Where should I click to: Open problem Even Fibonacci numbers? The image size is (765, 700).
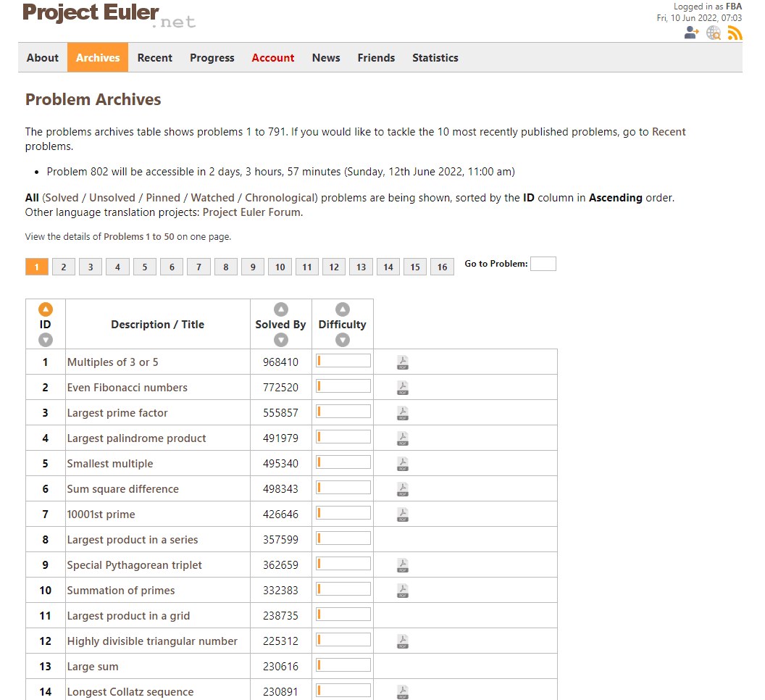(x=128, y=388)
